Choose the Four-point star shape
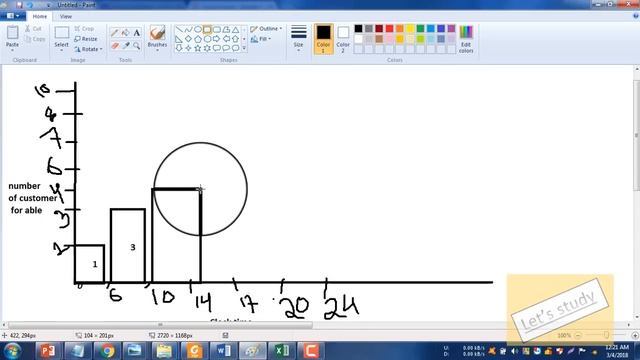The image size is (640, 360). pos(188,48)
